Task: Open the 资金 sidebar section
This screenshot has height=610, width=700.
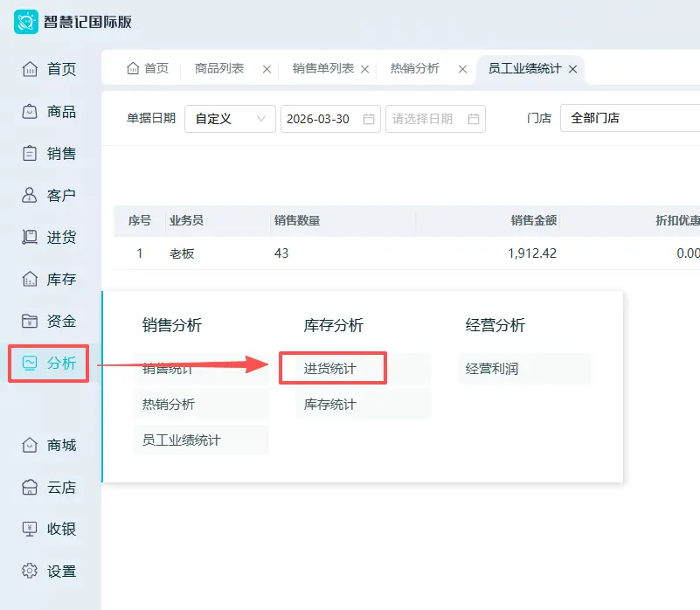Action: (49, 321)
